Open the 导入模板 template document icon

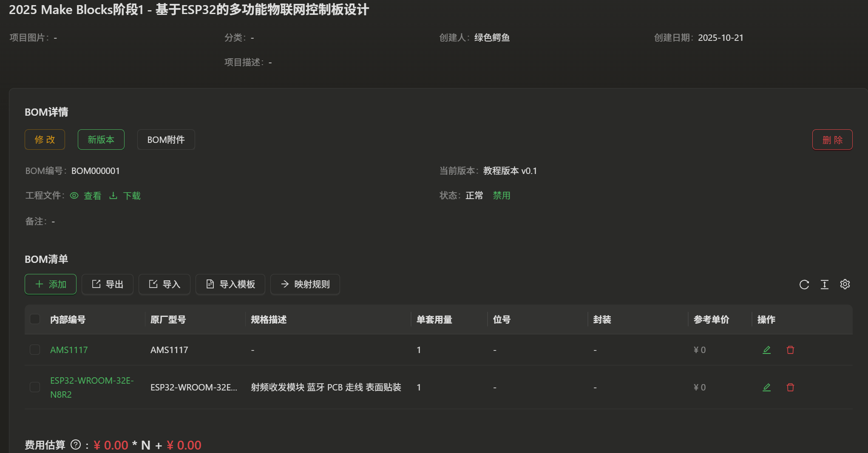(210, 284)
